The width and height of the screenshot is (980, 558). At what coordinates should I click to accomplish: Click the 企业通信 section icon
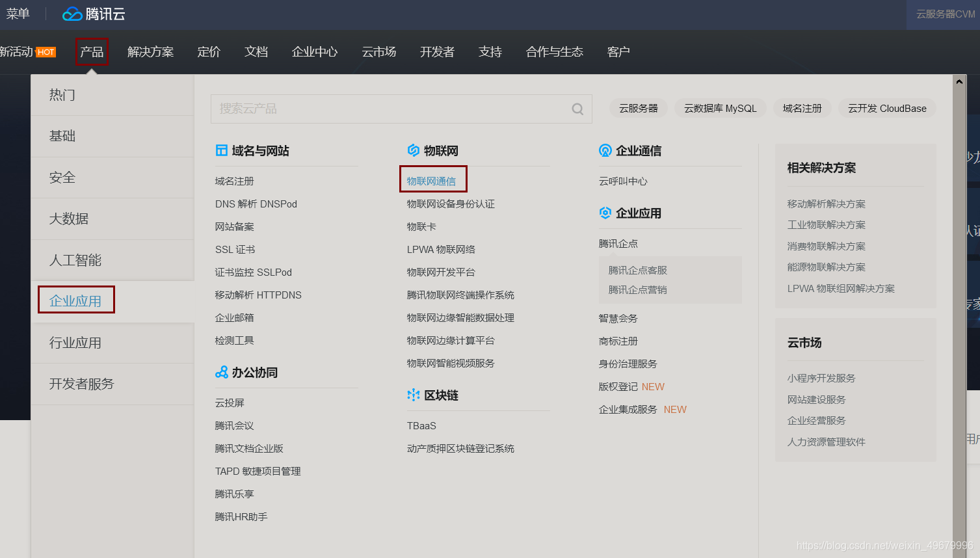(x=605, y=150)
